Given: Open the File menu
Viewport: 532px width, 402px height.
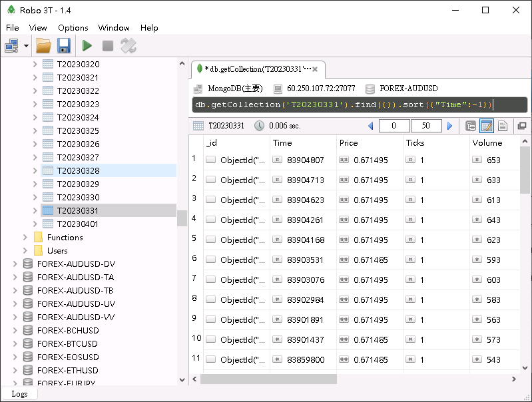Looking at the screenshot, I should 13,28.
